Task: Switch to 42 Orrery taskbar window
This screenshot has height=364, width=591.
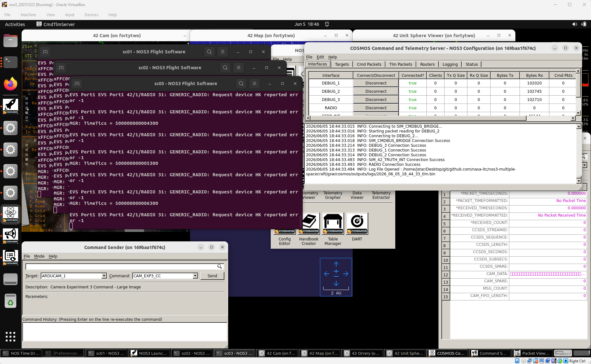Action: click(x=362, y=353)
